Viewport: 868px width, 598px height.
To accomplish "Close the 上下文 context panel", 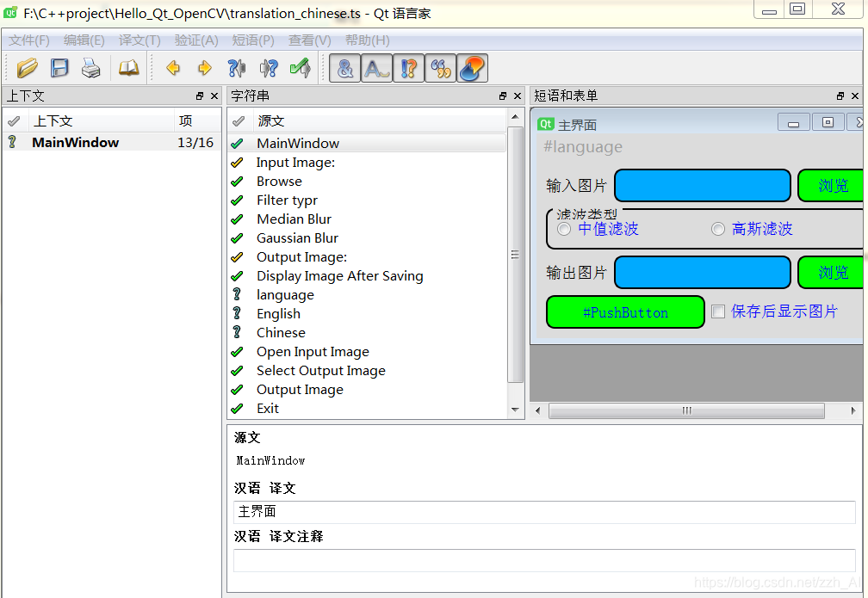I will tap(214, 96).
